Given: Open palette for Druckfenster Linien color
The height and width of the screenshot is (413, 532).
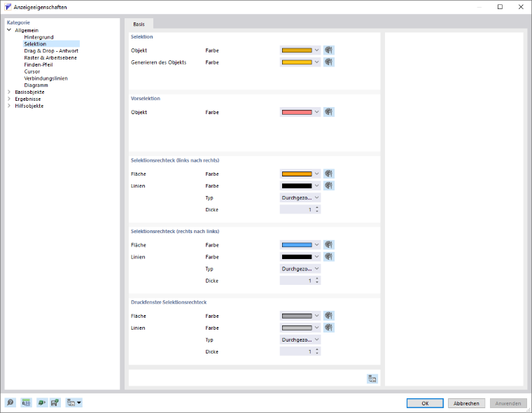Looking at the screenshot, I should 329,328.
